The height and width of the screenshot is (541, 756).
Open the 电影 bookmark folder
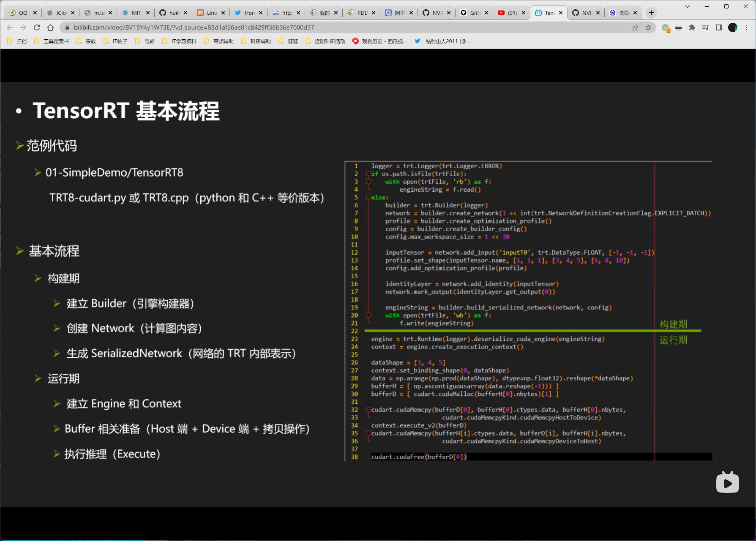(x=145, y=41)
